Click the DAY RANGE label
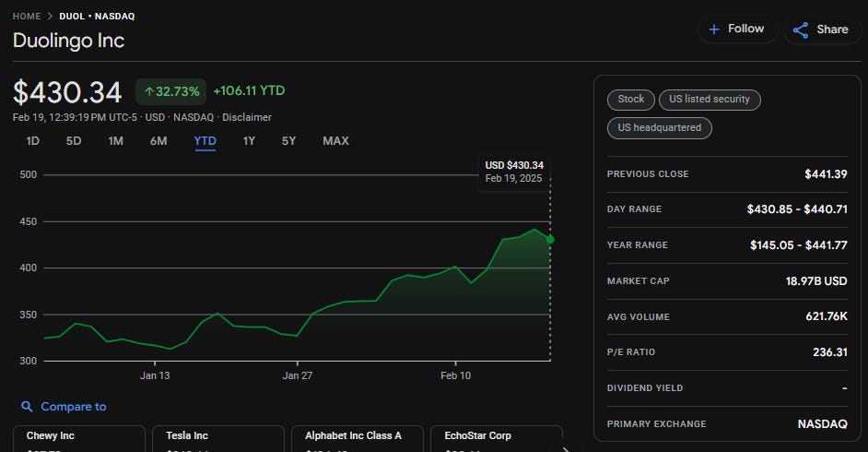The width and height of the screenshot is (868, 452). (634, 208)
